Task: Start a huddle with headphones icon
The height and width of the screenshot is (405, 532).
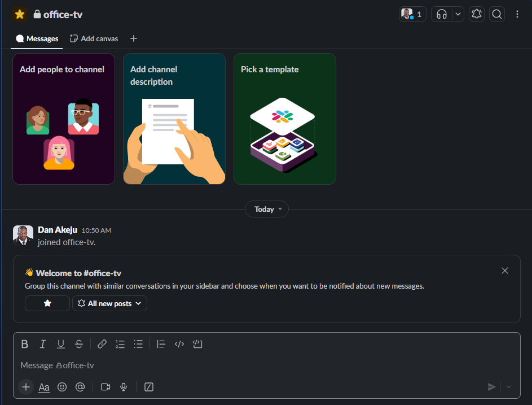Action: click(441, 14)
